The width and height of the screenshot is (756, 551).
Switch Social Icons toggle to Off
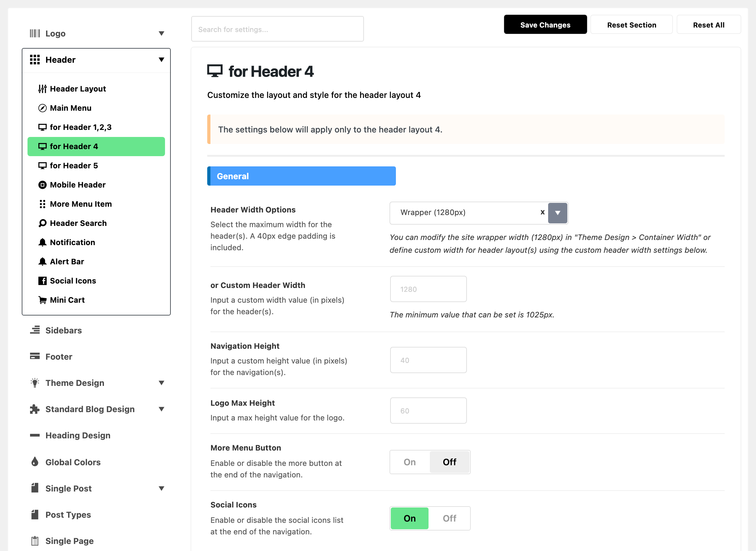449,518
